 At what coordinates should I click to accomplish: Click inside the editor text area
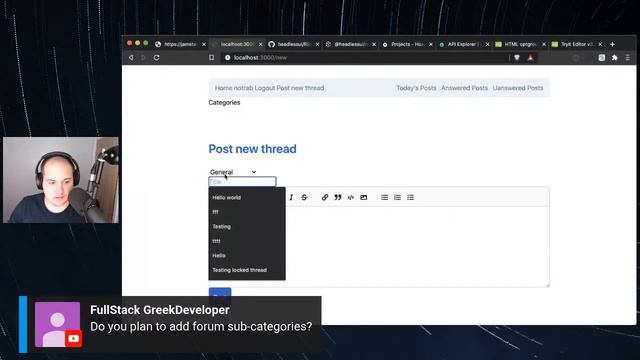(417, 246)
